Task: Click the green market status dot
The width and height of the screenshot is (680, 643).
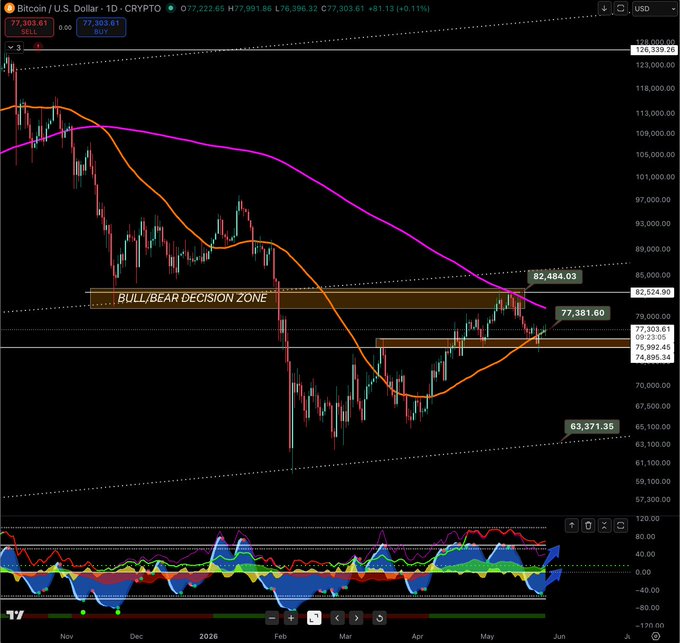Action: pos(171,8)
